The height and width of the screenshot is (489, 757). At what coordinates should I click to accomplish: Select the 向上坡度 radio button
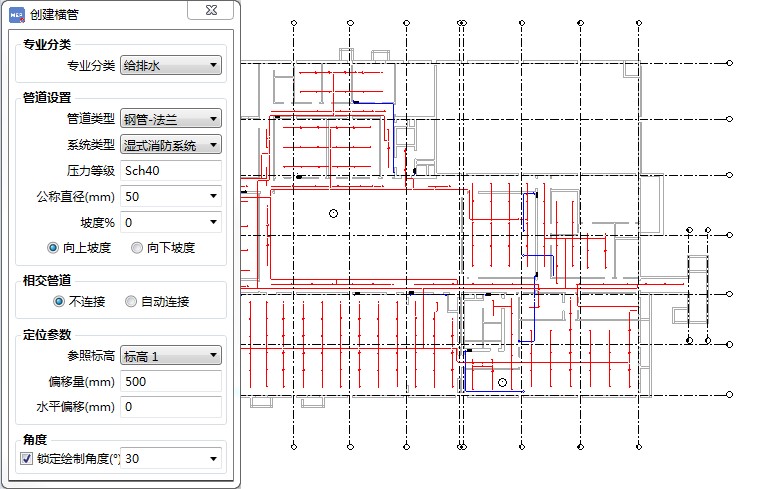coord(53,248)
